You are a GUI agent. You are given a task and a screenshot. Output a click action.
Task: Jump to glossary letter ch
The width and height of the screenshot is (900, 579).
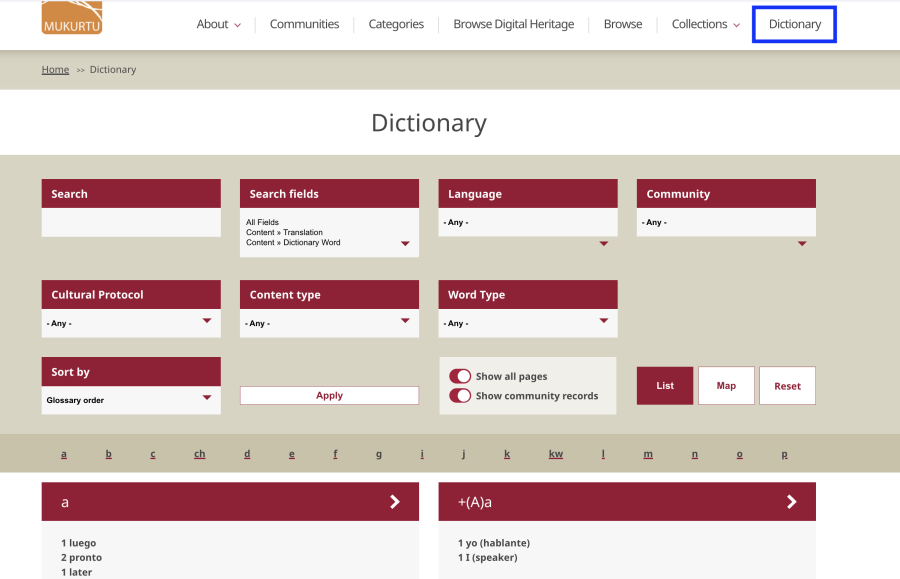click(199, 454)
